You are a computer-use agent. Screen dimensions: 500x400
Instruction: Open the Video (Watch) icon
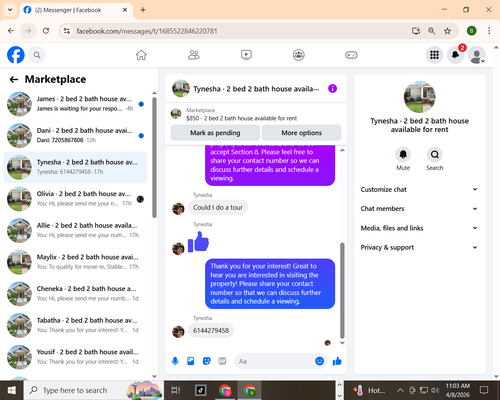pyautogui.click(x=246, y=55)
